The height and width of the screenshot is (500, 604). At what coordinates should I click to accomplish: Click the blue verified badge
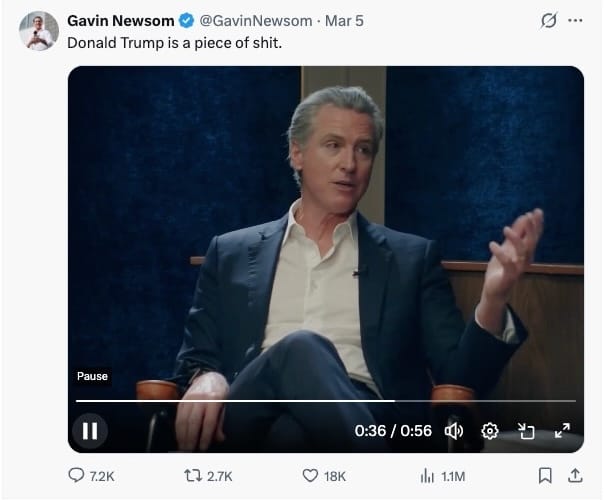pyautogui.click(x=186, y=21)
